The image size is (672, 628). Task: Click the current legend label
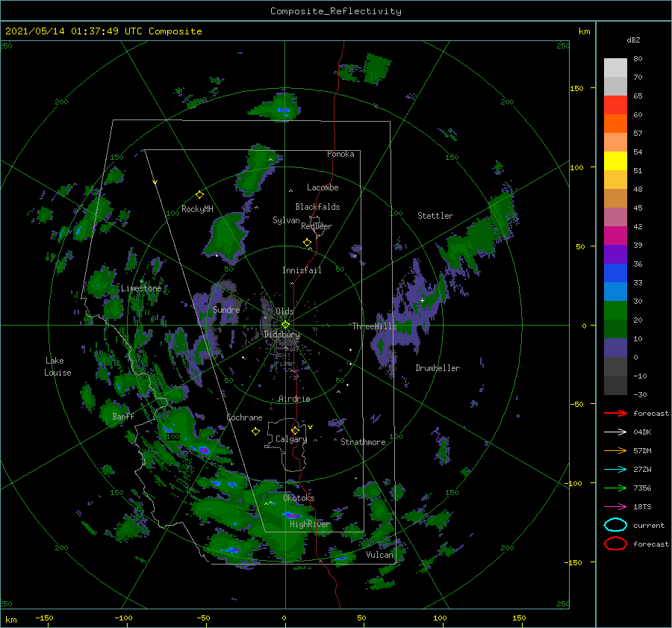click(x=649, y=525)
